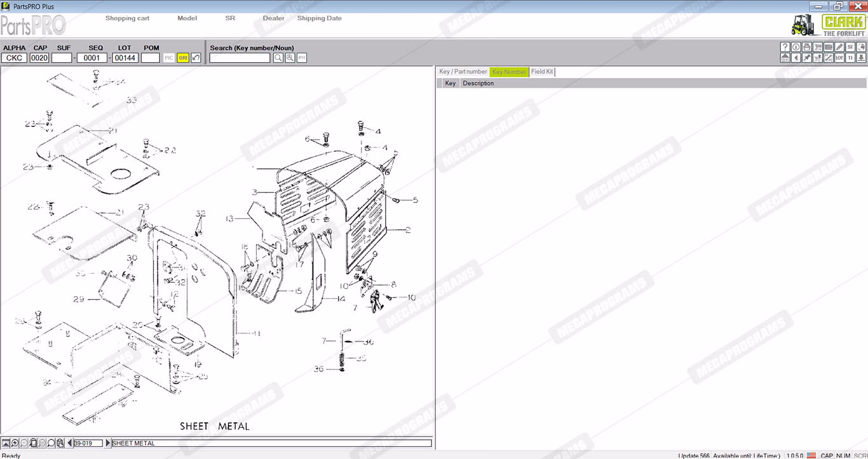
Task: Toggle the PIC button
Action: 168,58
